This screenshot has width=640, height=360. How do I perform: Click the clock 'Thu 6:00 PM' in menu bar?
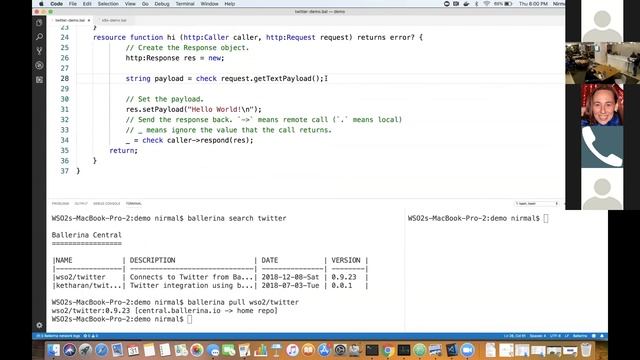click(533, 4)
